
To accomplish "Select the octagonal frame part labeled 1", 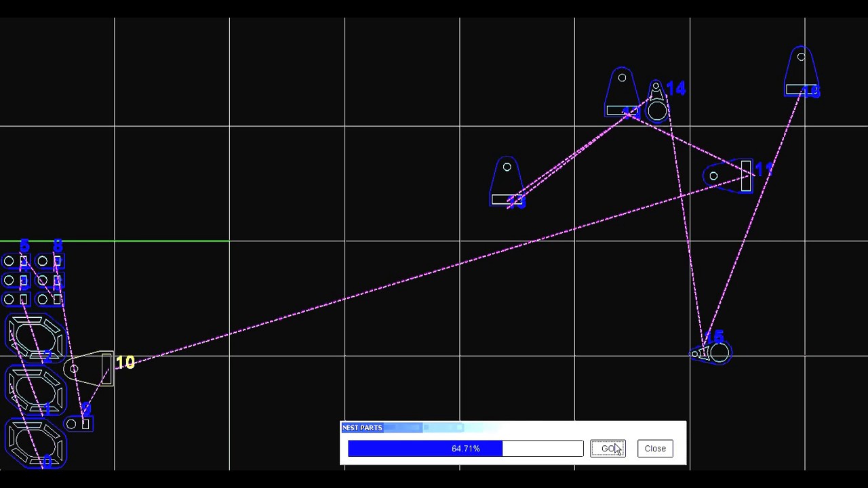I will [x=36, y=390].
